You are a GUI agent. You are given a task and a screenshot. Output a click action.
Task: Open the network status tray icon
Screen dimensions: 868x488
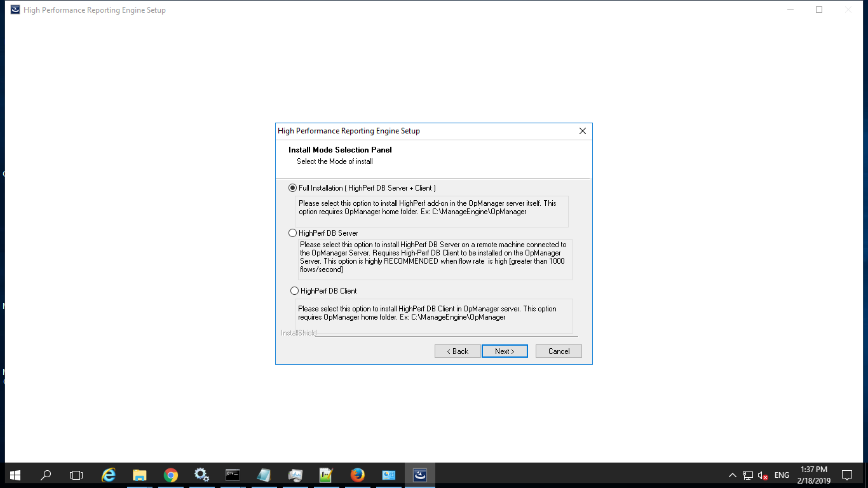748,475
